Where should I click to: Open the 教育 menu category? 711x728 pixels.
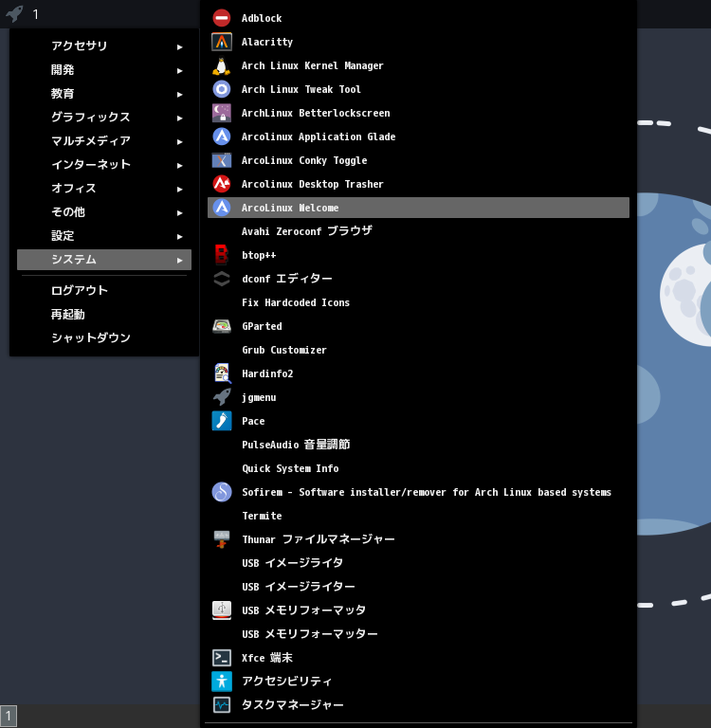click(x=104, y=93)
